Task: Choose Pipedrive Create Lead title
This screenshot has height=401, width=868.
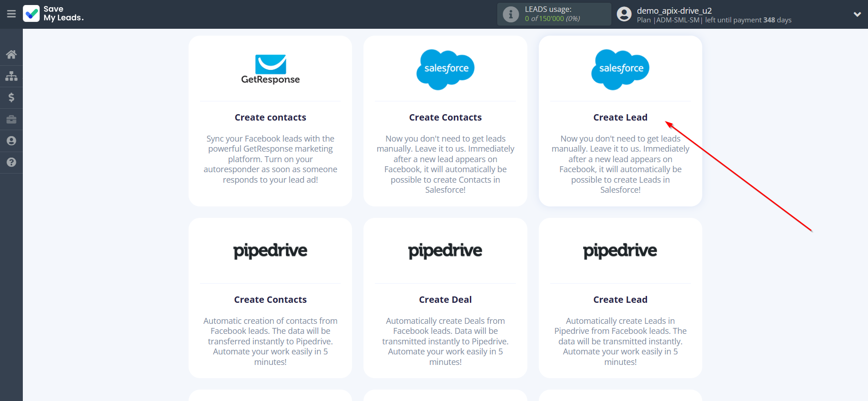Action: (x=620, y=300)
